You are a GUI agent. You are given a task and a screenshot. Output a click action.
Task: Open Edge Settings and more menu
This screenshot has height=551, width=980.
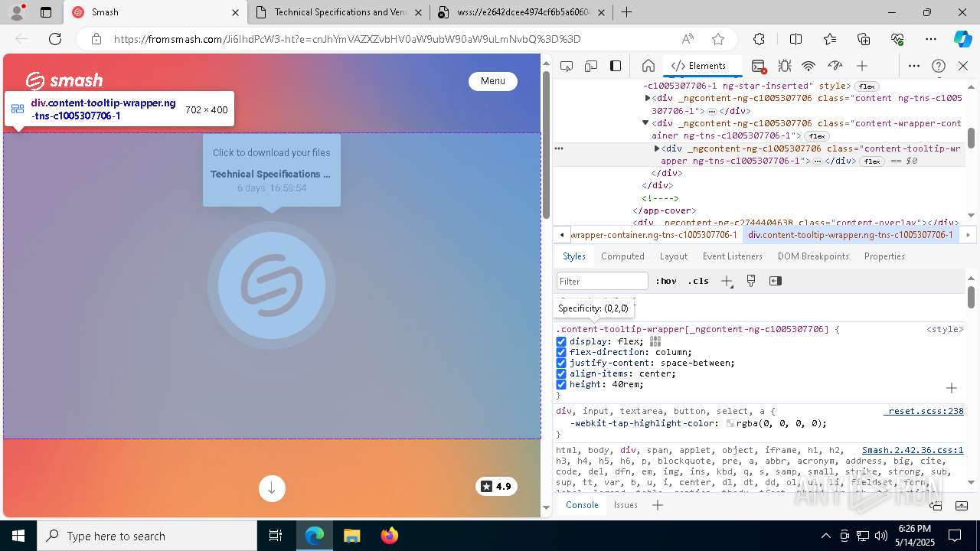[x=931, y=39]
